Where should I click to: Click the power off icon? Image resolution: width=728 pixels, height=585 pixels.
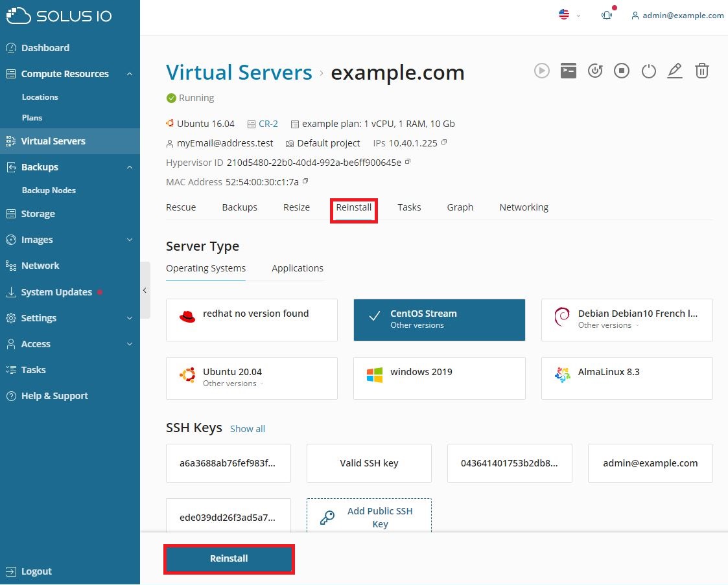click(649, 71)
